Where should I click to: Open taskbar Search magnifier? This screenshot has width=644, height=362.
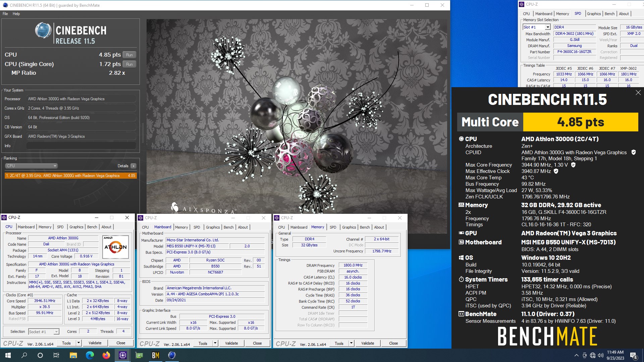coord(24,355)
